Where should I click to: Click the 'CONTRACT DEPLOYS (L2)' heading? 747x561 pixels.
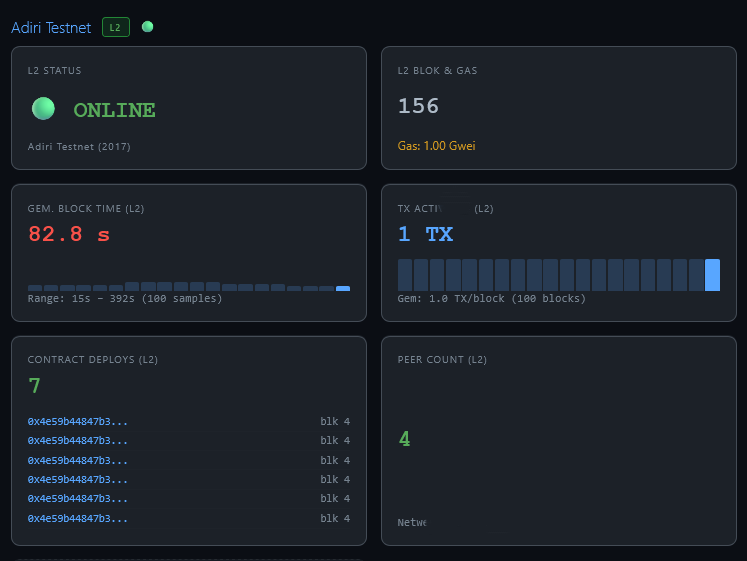pos(92,360)
